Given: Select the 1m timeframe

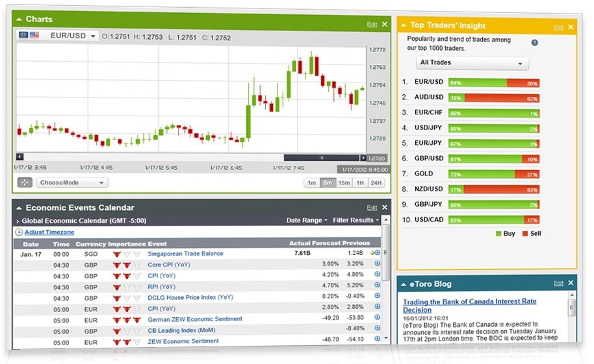Looking at the screenshot, I should 312,183.
